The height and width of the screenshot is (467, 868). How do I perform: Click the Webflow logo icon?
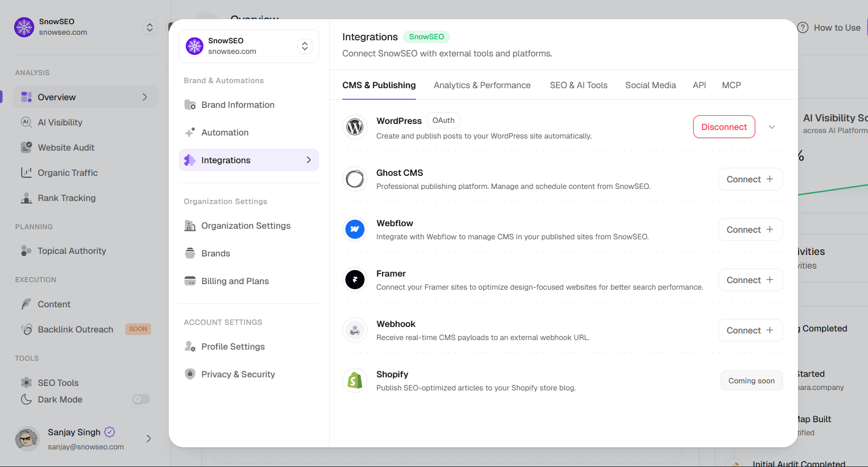point(355,229)
